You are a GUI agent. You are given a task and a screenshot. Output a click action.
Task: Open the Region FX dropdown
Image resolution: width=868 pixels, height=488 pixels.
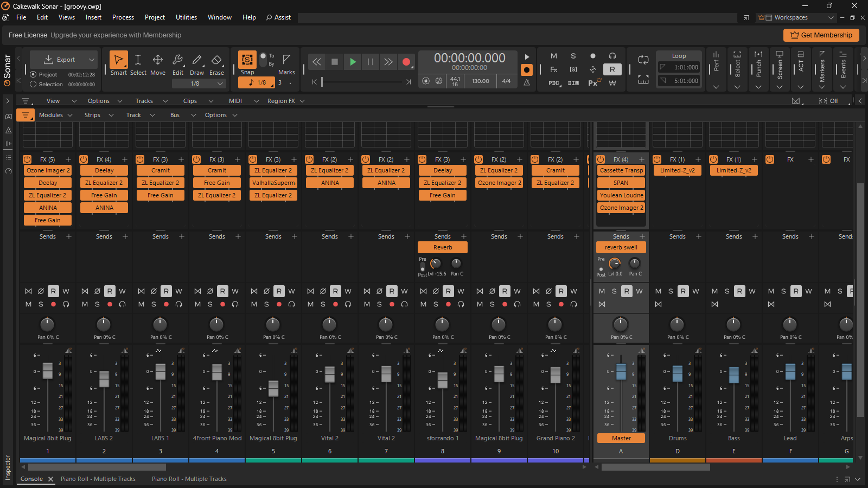[286, 101]
